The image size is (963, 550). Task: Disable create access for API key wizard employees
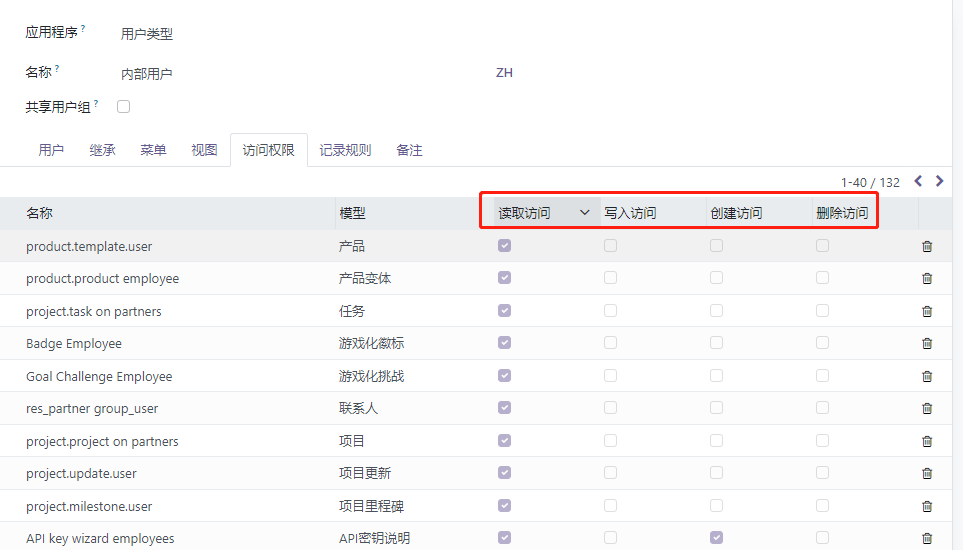(716, 538)
